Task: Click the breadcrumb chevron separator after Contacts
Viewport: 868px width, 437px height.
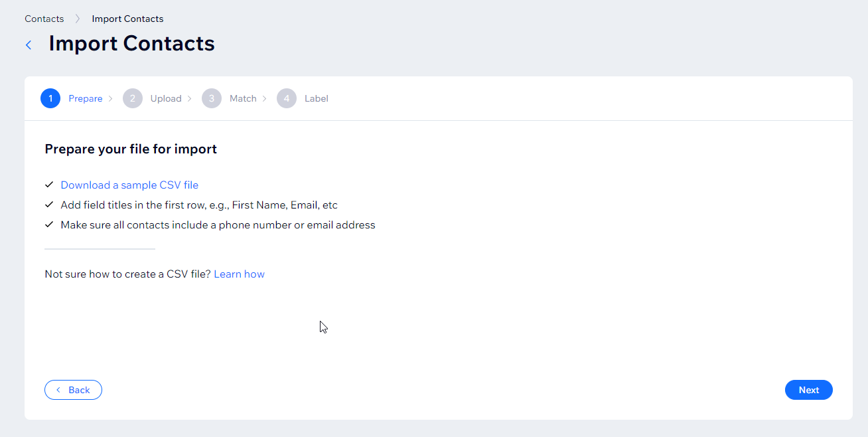Action: 78,19
